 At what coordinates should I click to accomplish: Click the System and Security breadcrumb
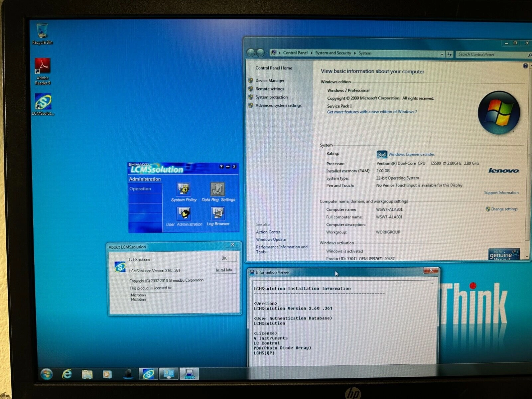coord(333,53)
